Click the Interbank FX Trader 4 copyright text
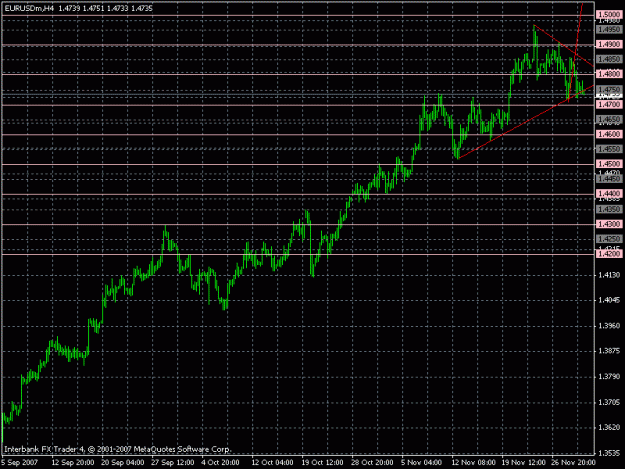The height and width of the screenshot is (469, 625). [118, 449]
